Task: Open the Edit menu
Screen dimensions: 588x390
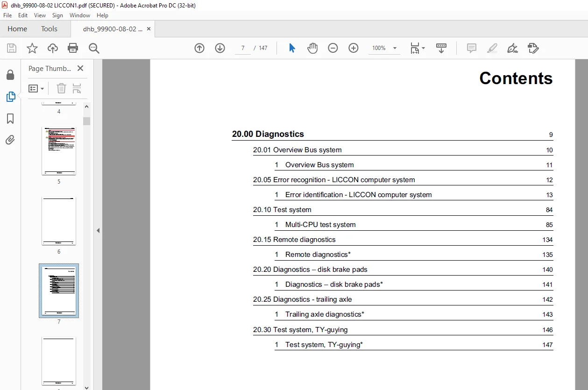Action: [23, 15]
